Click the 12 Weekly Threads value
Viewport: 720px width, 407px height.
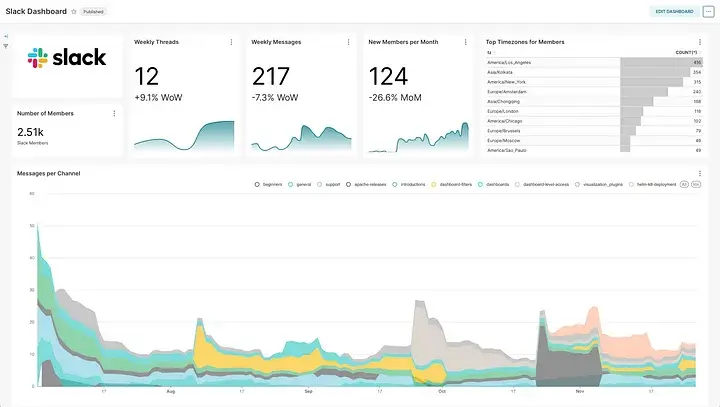pyautogui.click(x=146, y=76)
